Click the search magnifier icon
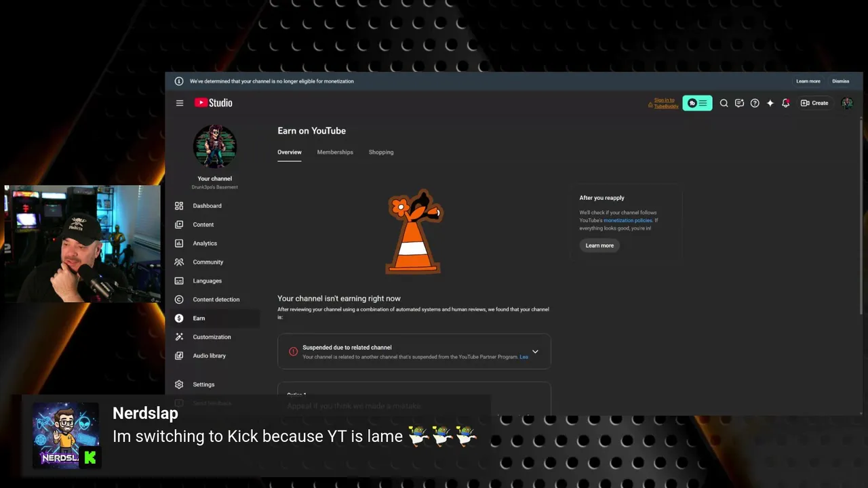 coord(724,103)
